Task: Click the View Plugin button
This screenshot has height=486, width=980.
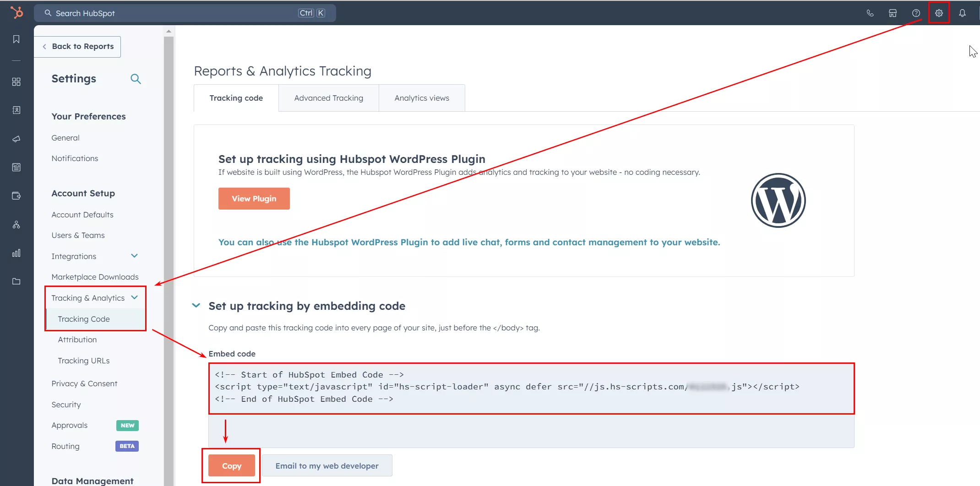Action: pyautogui.click(x=254, y=199)
